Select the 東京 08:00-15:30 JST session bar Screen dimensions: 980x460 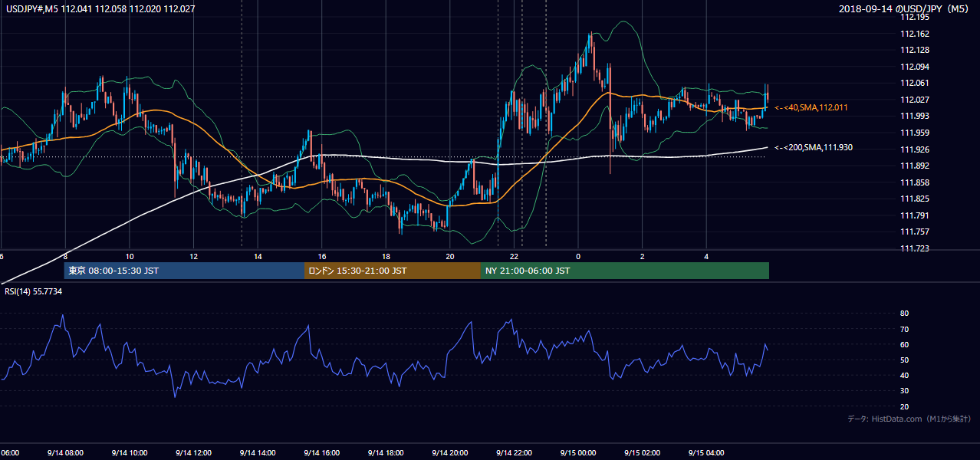coord(185,271)
